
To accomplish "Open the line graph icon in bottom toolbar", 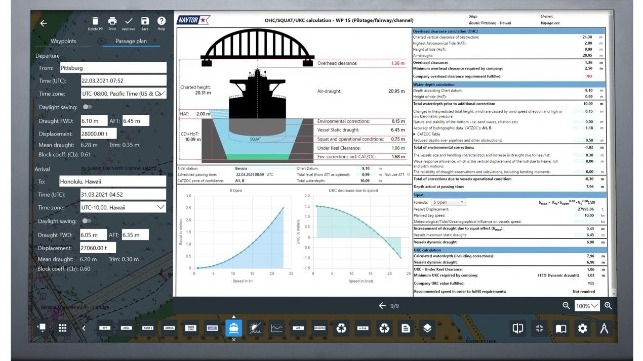I will 277,328.
